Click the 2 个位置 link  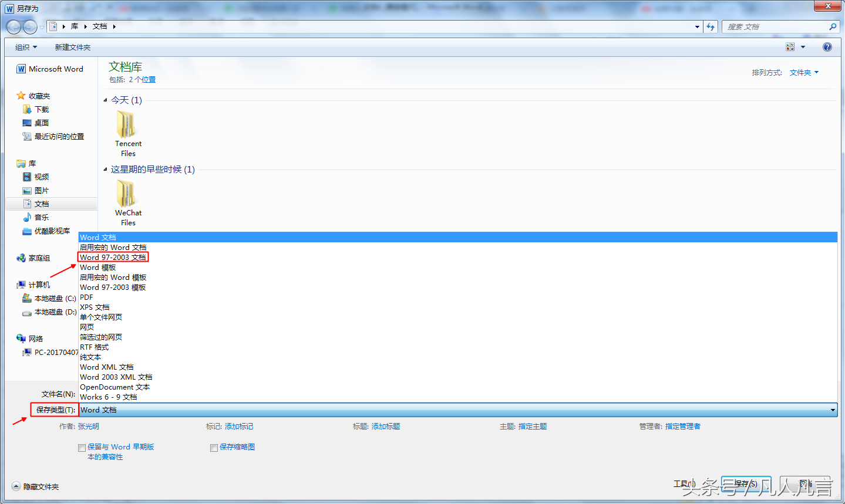click(x=142, y=80)
